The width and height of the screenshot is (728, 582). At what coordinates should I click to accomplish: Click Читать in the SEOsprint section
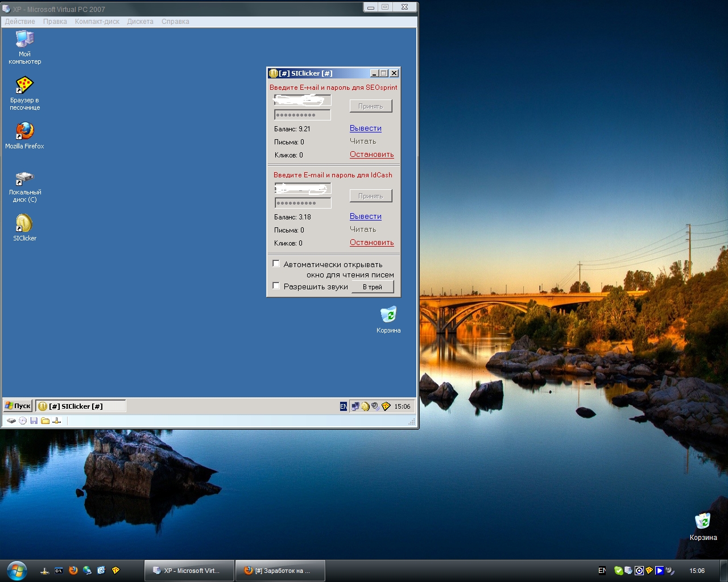pyautogui.click(x=363, y=142)
